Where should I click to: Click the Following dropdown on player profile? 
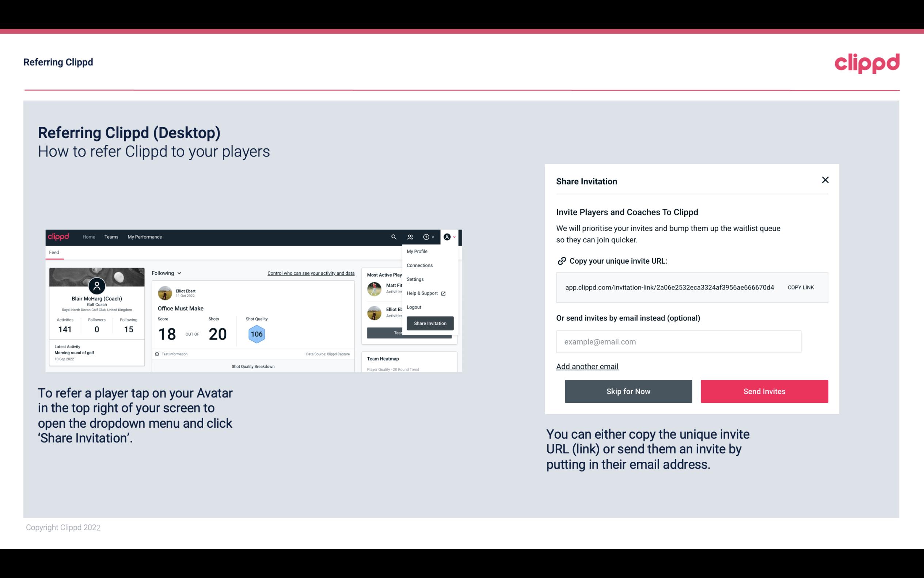165,272
